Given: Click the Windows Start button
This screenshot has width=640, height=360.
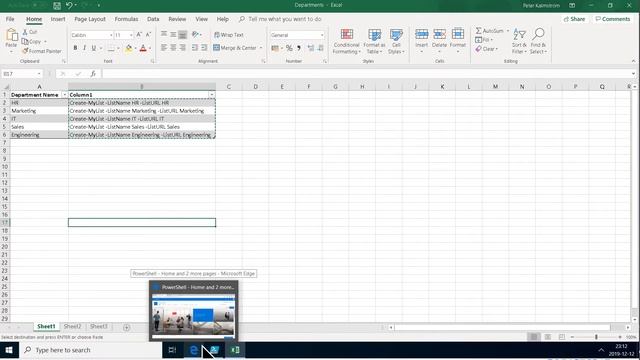Looking at the screenshot, I should [9, 350].
